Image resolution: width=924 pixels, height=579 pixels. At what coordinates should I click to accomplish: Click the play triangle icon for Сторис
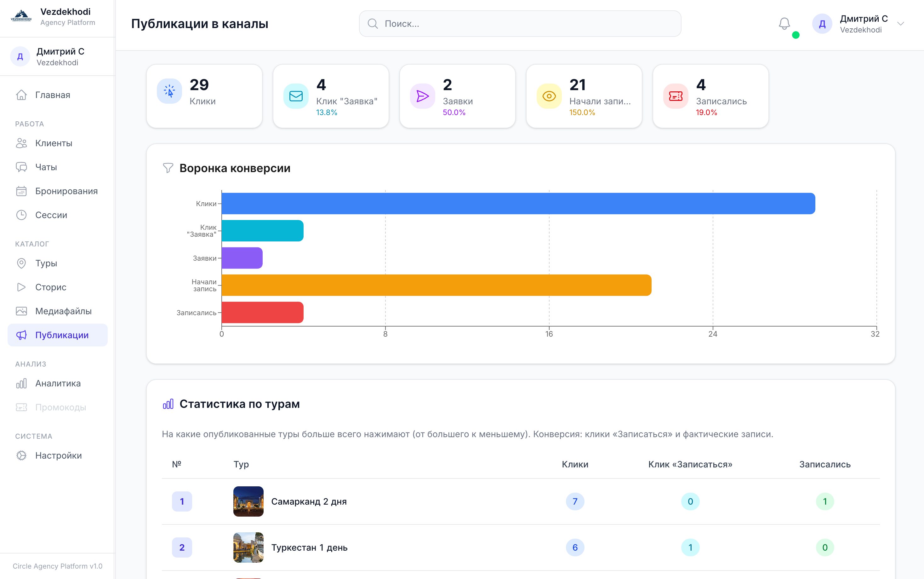pos(21,287)
